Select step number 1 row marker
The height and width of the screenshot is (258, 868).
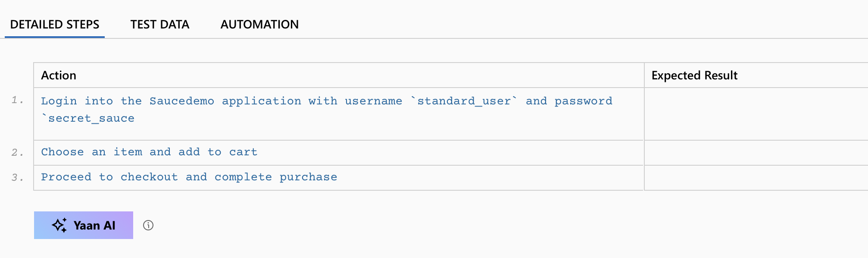pyautogui.click(x=17, y=101)
